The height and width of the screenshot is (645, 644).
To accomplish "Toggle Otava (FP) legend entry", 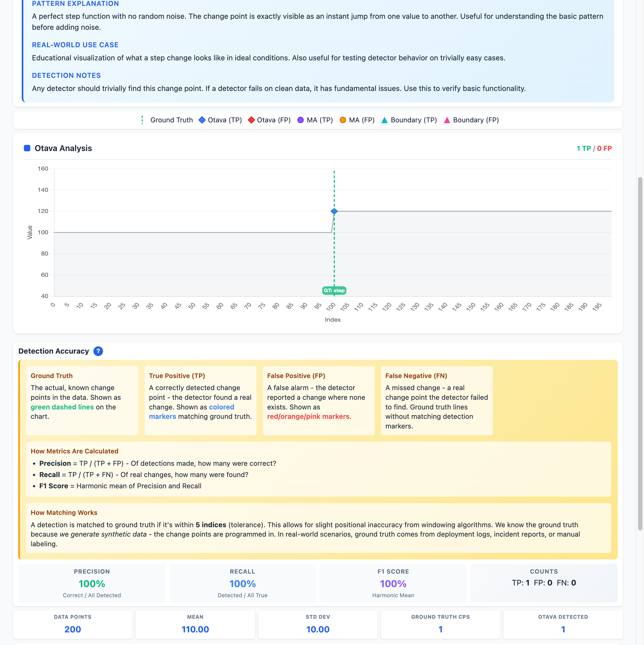I will (269, 120).
